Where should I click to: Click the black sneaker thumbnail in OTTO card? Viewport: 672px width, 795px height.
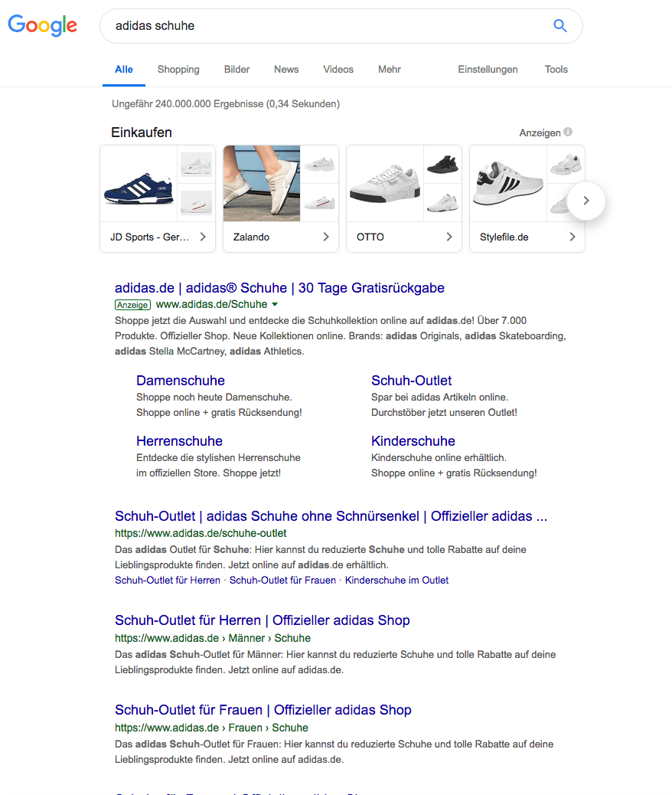pyautogui.click(x=442, y=164)
